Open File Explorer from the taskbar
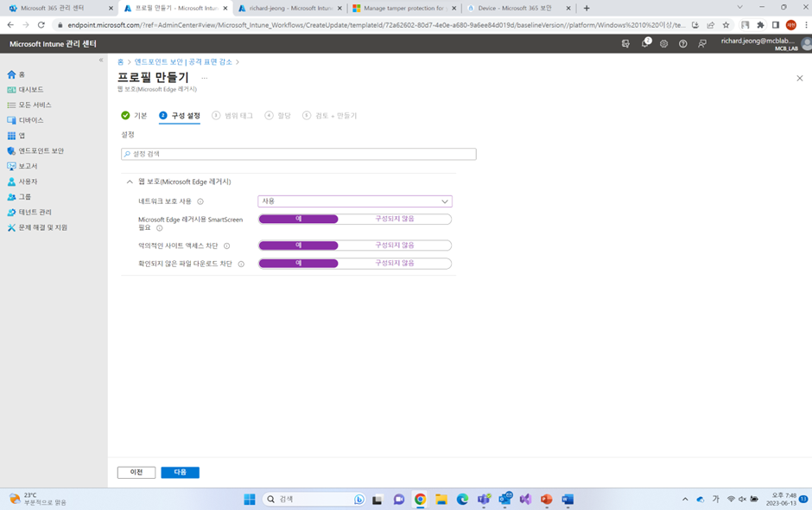 click(441, 499)
